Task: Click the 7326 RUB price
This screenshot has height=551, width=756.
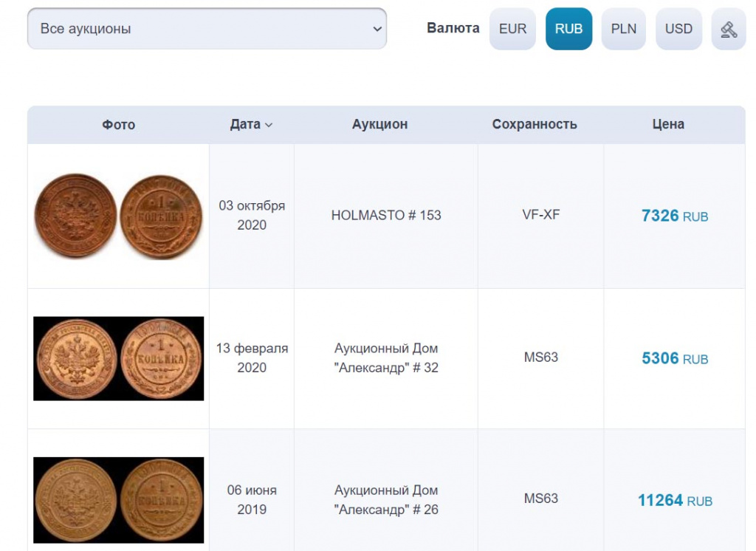Action: (674, 216)
